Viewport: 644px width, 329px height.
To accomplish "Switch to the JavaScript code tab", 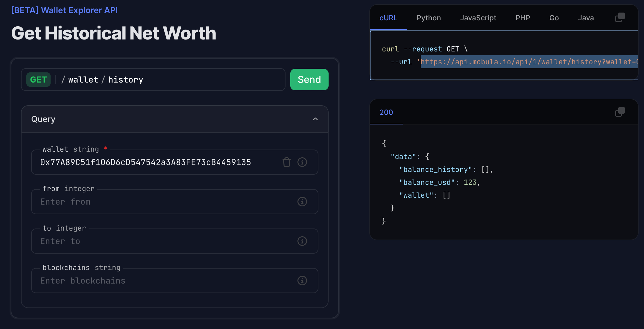I will pyautogui.click(x=478, y=18).
